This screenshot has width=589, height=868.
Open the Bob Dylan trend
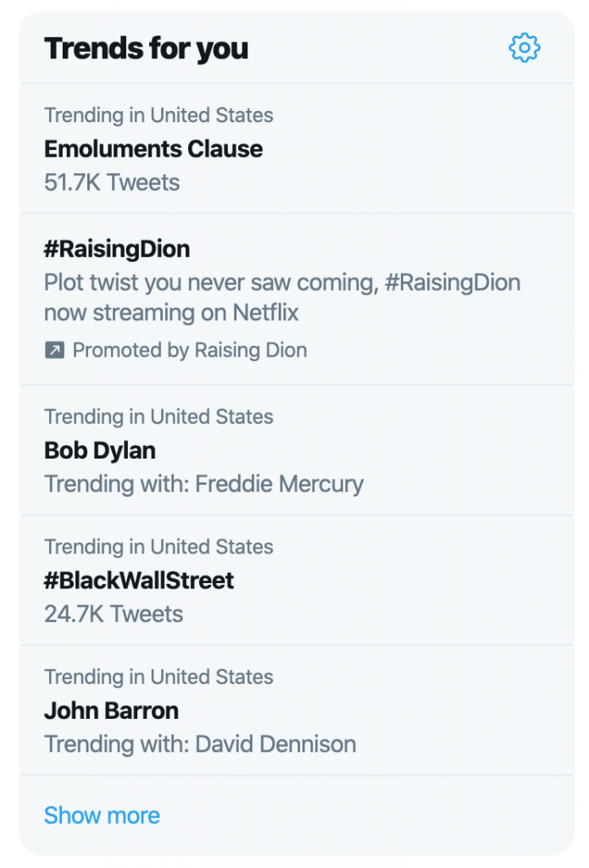point(100,450)
